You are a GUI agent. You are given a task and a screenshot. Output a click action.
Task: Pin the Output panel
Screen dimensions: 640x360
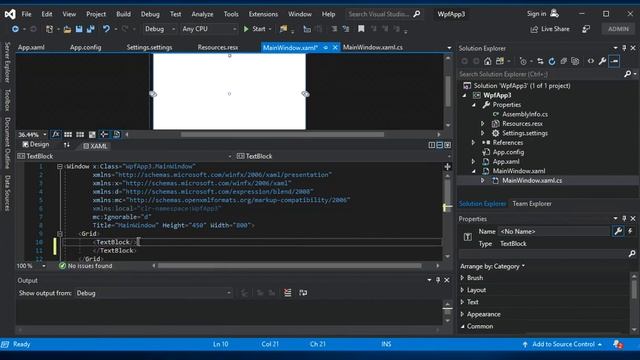tap(438, 280)
